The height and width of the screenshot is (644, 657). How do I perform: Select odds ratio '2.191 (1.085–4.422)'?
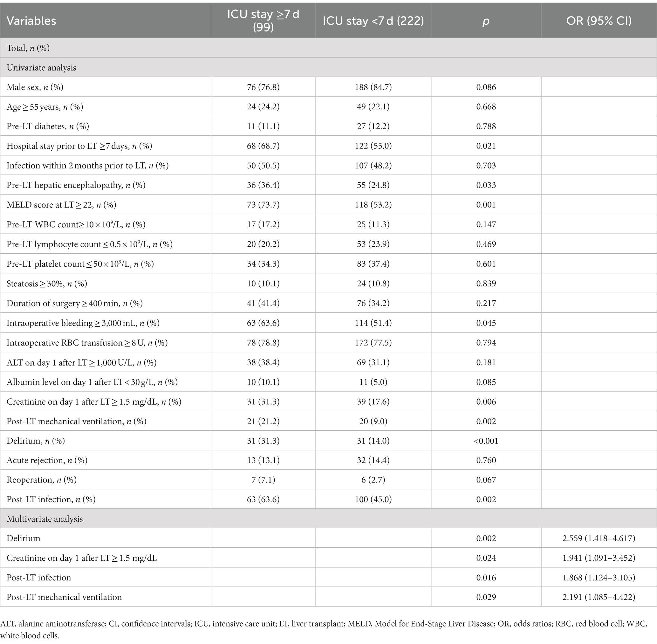pos(599,597)
